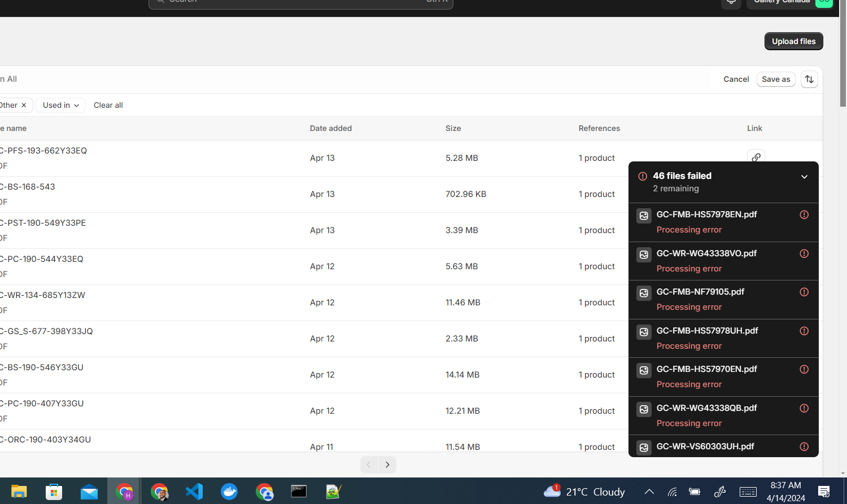The image size is (847, 504).
Task: Click the file icon beside GC-WR-WG43338QB.pdf
Action: coord(644,409)
